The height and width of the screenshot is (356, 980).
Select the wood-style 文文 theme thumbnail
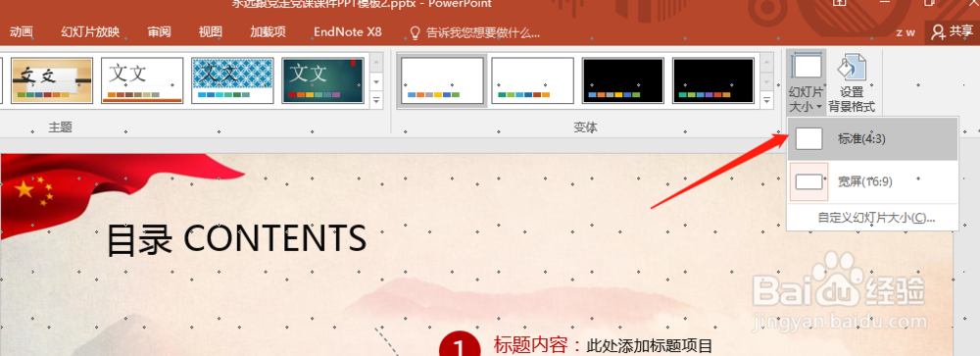point(52,80)
